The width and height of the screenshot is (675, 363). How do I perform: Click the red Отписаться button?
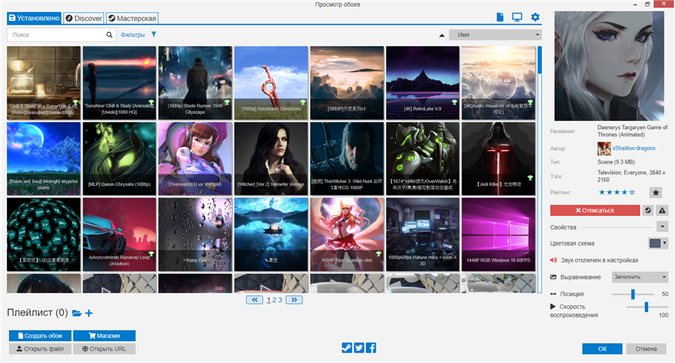pyautogui.click(x=595, y=210)
